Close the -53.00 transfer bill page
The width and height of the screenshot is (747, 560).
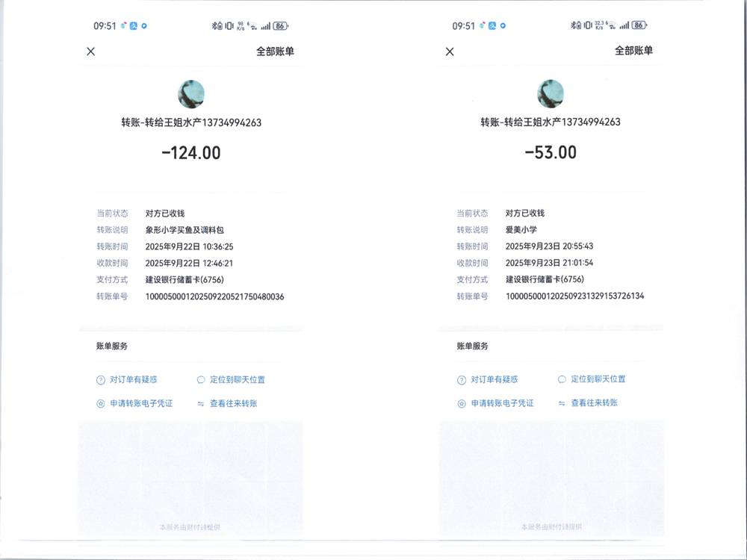click(450, 52)
